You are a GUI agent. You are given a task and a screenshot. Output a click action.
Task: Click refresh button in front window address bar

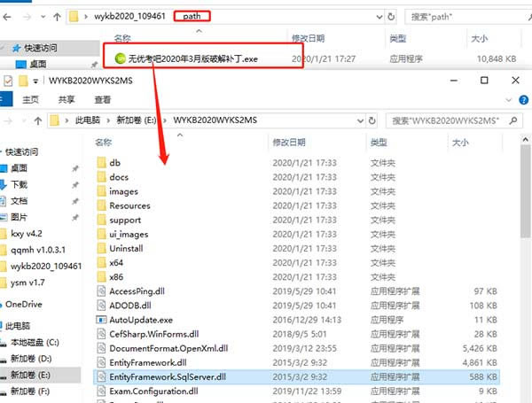click(372, 120)
